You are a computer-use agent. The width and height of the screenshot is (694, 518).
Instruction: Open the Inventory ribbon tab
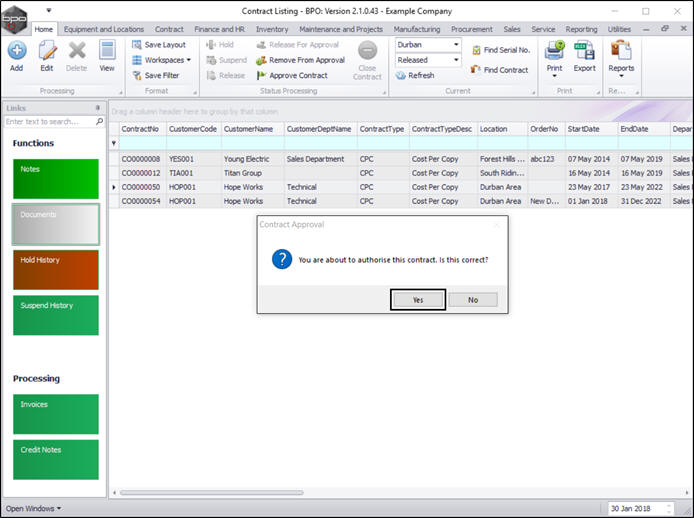272,29
